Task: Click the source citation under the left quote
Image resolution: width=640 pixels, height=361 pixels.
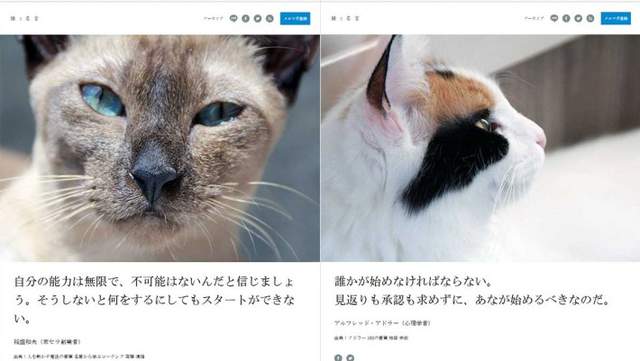Action: pyautogui.click(x=79, y=357)
